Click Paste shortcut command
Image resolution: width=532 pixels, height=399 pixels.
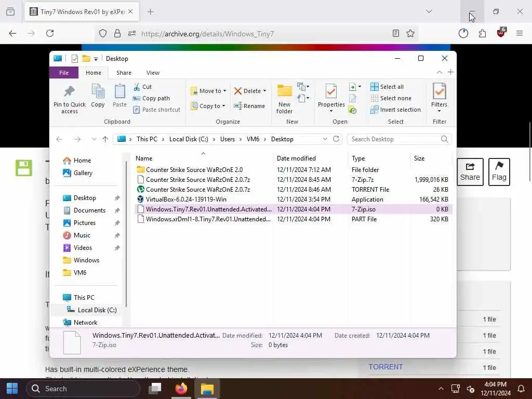coord(156,110)
